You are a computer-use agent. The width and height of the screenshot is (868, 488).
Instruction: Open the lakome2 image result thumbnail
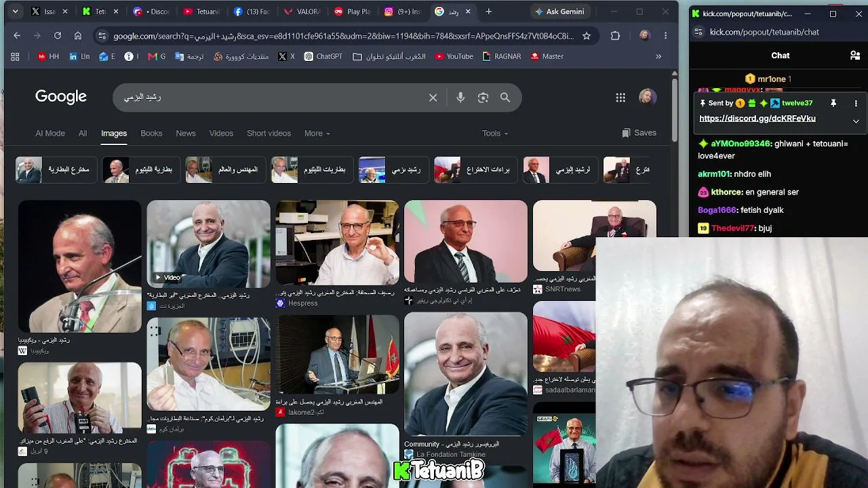coord(337,354)
